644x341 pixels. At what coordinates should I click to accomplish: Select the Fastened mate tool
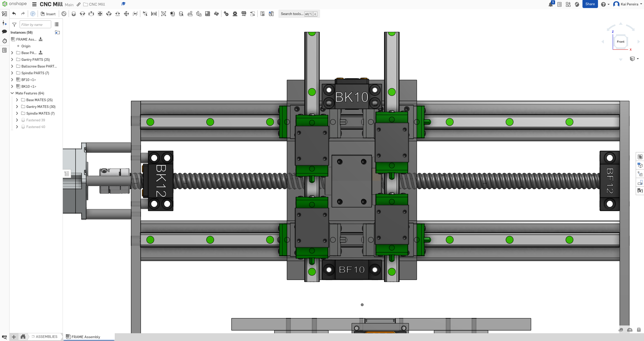point(74,14)
